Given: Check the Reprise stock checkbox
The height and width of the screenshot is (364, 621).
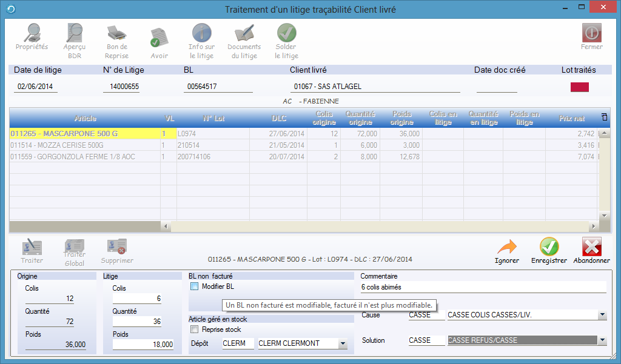Looking at the screenshot, I should tap(195, 329).
